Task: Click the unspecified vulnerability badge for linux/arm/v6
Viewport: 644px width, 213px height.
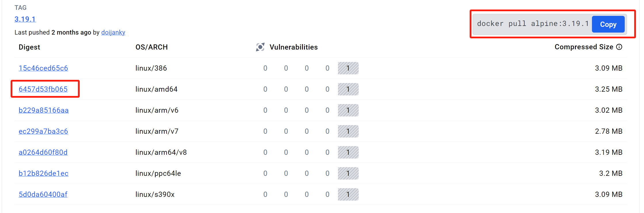Action: tap(348, 110)
